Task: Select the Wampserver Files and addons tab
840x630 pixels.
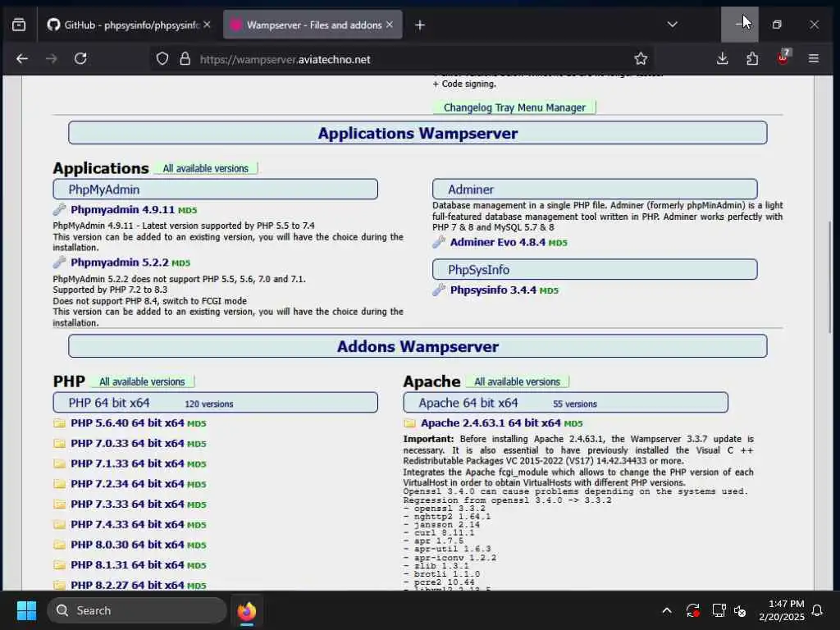Action: [313, 25]
